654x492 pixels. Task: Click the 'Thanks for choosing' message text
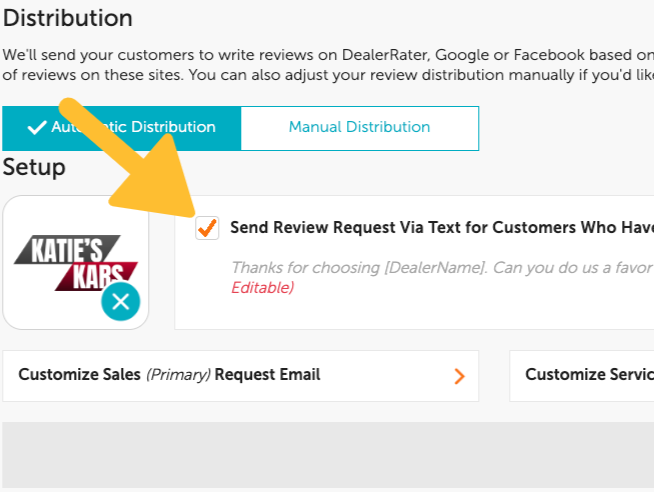pyautogui.click(x=300, y=268)
